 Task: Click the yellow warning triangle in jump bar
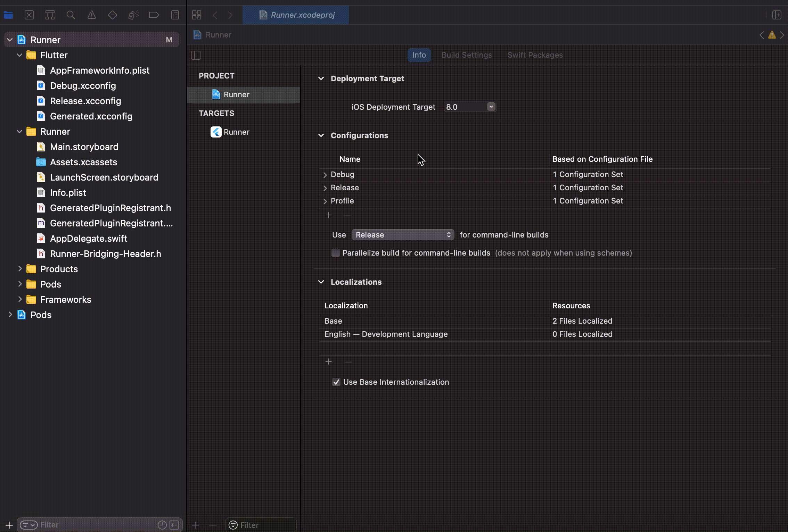772,35
